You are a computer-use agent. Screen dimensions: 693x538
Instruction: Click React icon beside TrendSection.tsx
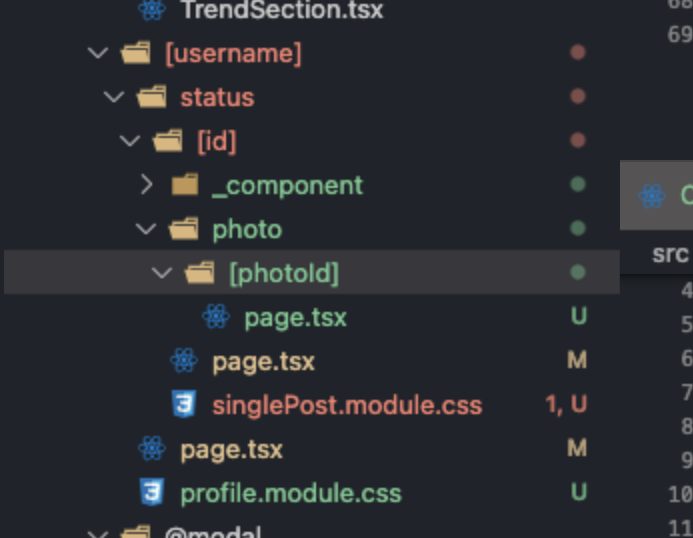point(152,9)
